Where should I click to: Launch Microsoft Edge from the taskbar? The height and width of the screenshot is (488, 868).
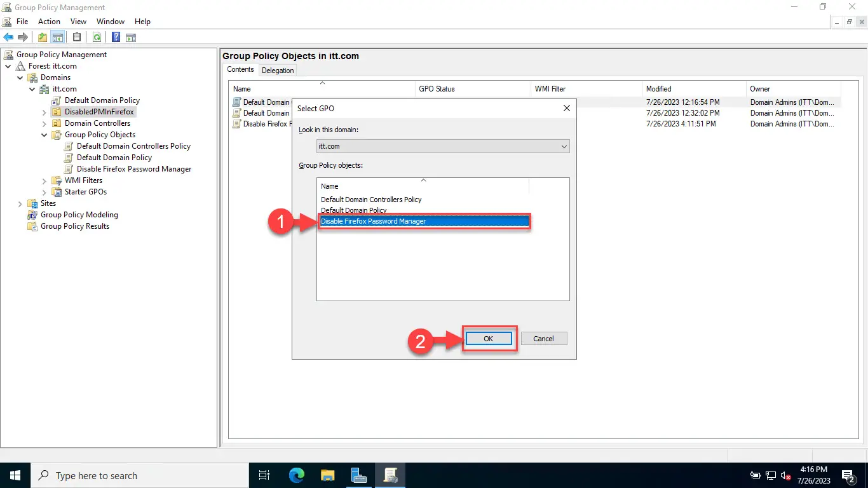(296, 475)
